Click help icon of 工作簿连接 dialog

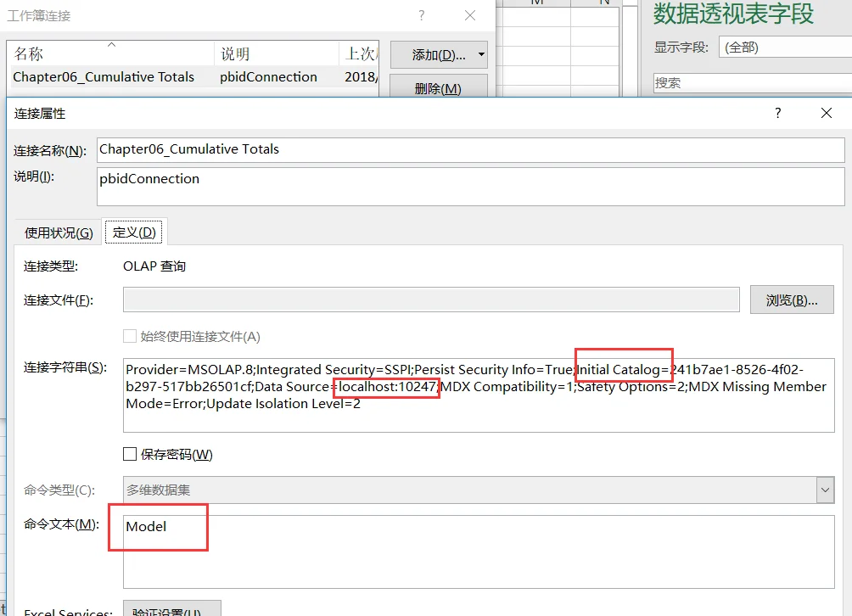421,15
